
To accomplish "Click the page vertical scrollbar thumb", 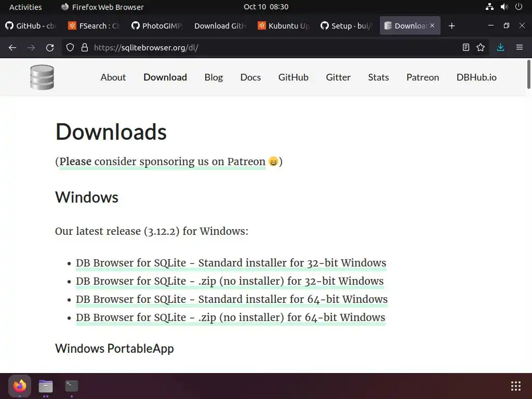I will [528, 74].
